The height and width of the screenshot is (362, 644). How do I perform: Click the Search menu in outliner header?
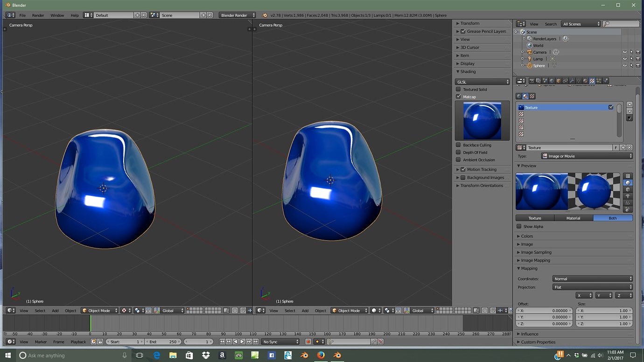coord(551,24)
